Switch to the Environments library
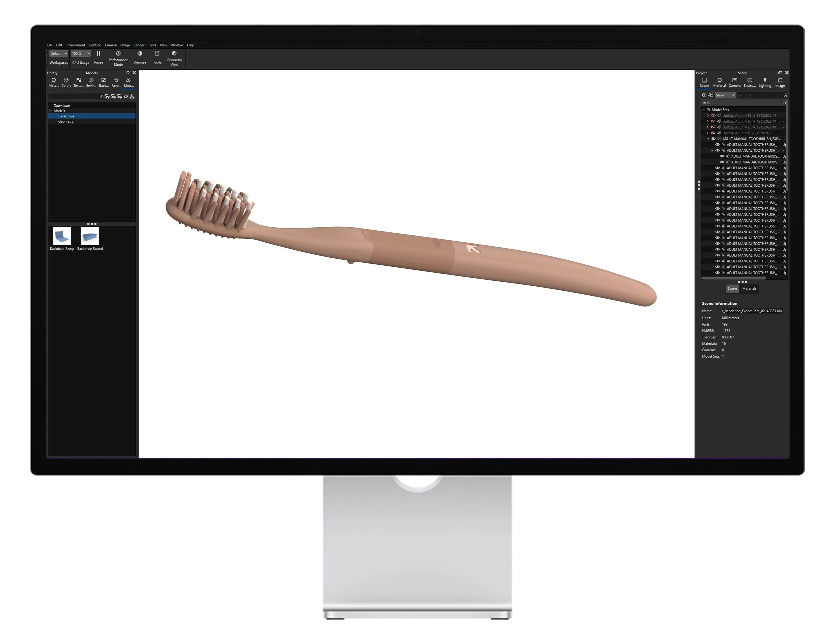 [x=91, y=82]
